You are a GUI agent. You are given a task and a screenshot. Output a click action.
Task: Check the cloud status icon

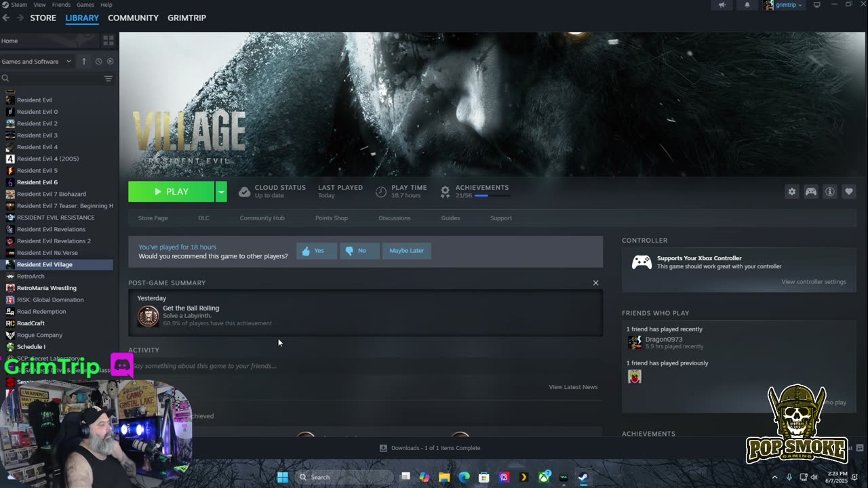click(244, 192)
